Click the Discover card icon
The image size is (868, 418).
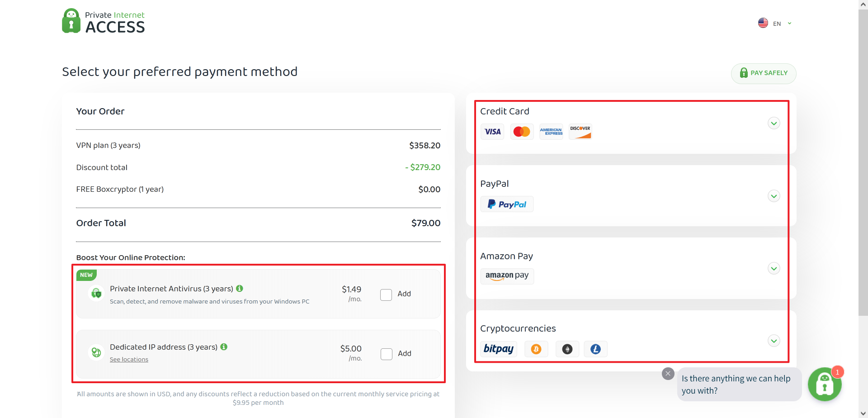click(580, 132)
